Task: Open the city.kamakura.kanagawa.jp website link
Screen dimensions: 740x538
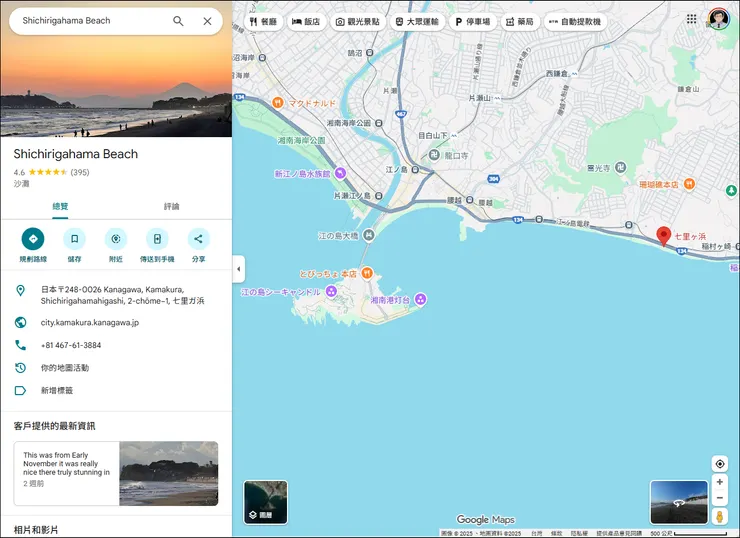Action: click(90, 323)
